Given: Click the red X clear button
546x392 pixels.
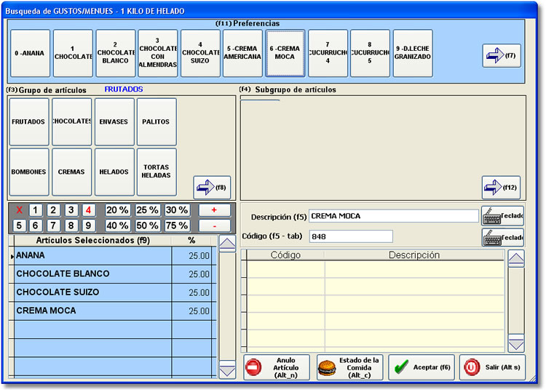Looking at the screenshot, I should 20,210.
